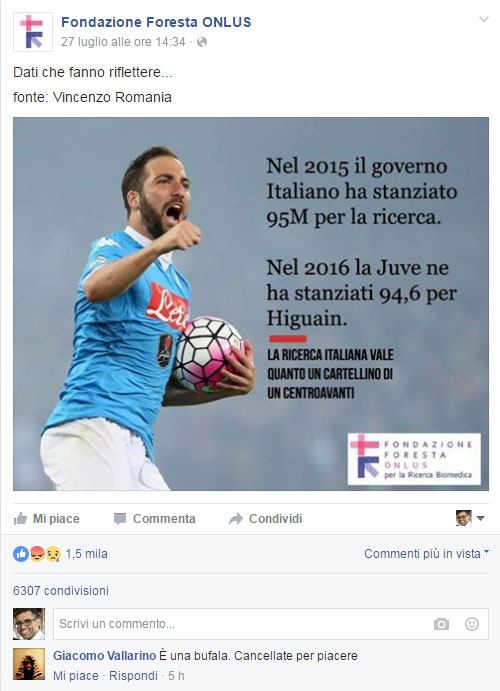The image size is (500, 691).
Task: Open the Fondazione Foresta ONLUS profile logo
Action: [33, 32]
